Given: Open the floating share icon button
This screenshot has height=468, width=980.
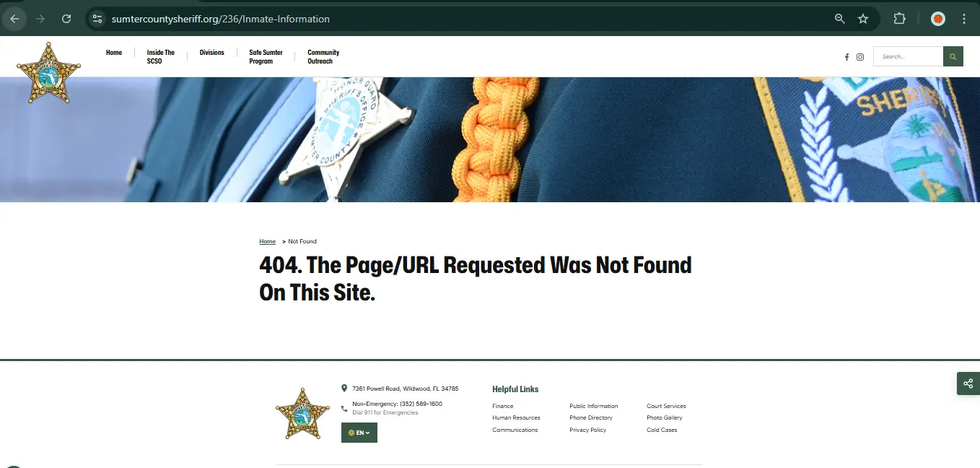Looking at the screenshot, I should (968, 383).
